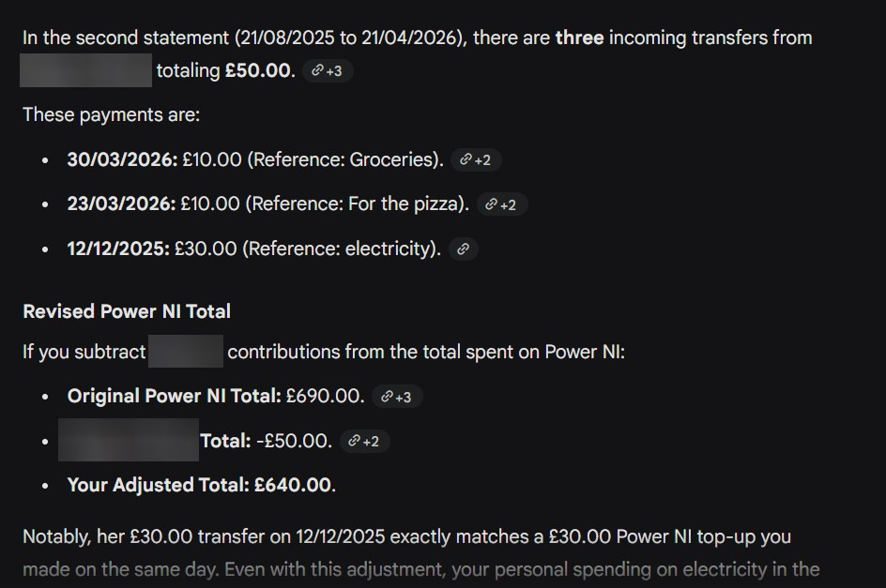Open citation chip after 'For the pizza'
The image size is (886, 588).
tap(502, 204)
